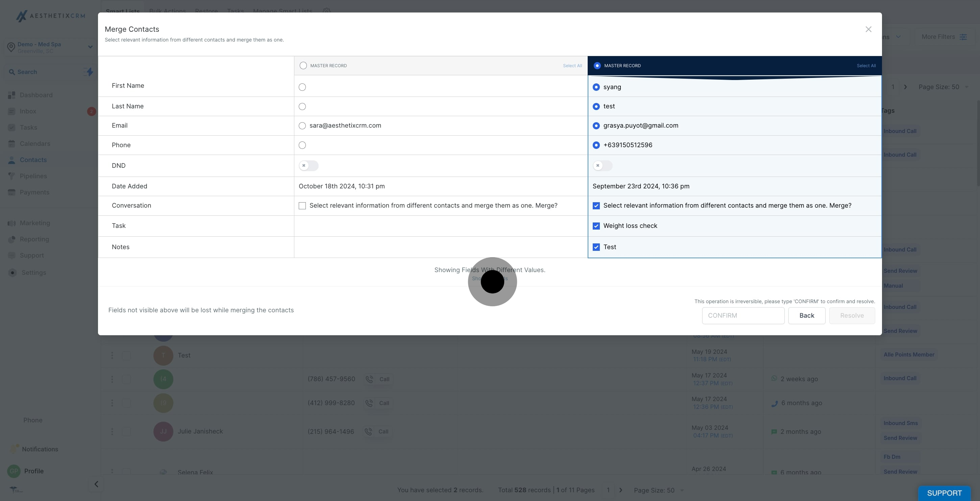Screen dimensions: 980x501
Task: Expand the Demo - Med Spa location dropdown
Action: (x=90, y=47)
